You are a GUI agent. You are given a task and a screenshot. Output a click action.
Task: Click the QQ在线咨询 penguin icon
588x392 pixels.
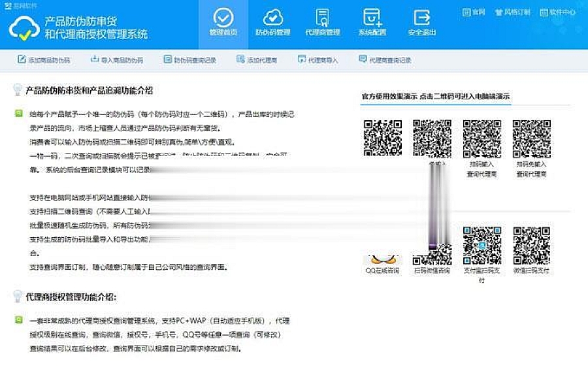pyautogui.click(x=382, y=259)
